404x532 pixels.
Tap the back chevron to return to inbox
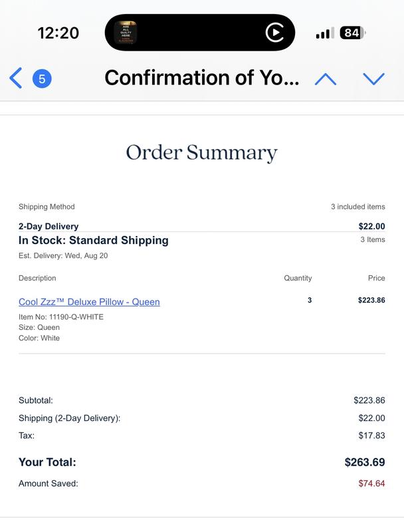coord(16,78)
